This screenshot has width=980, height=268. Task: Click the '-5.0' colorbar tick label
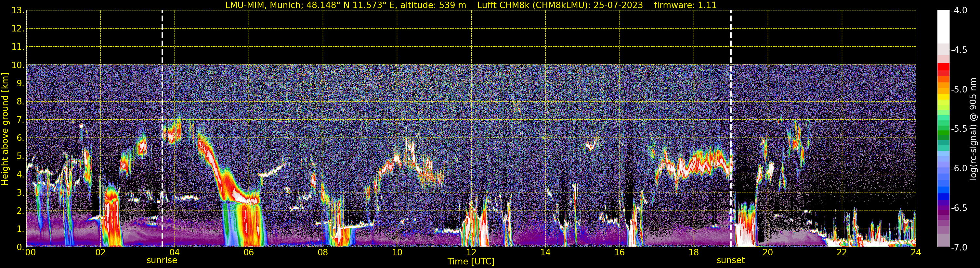click(x=959, y=89)
